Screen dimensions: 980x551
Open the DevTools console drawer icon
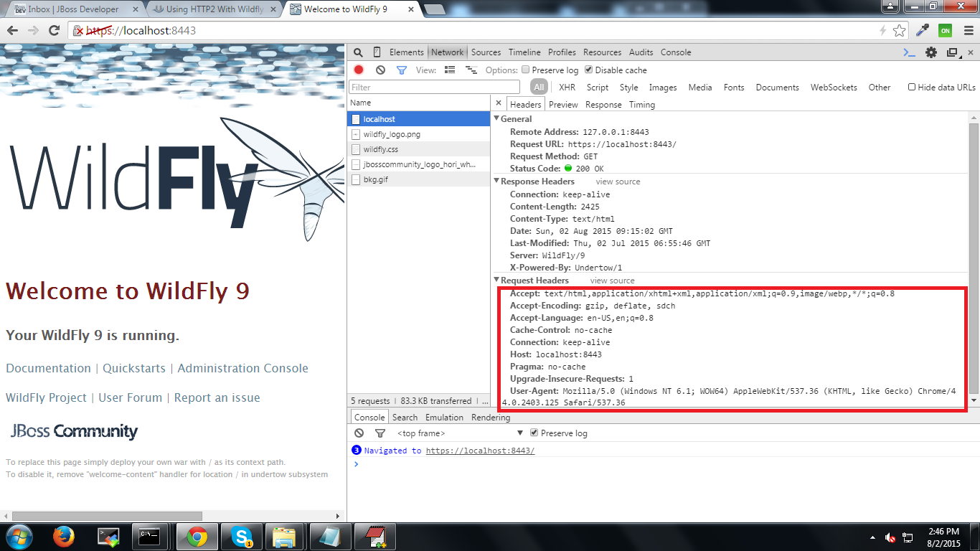909,52
